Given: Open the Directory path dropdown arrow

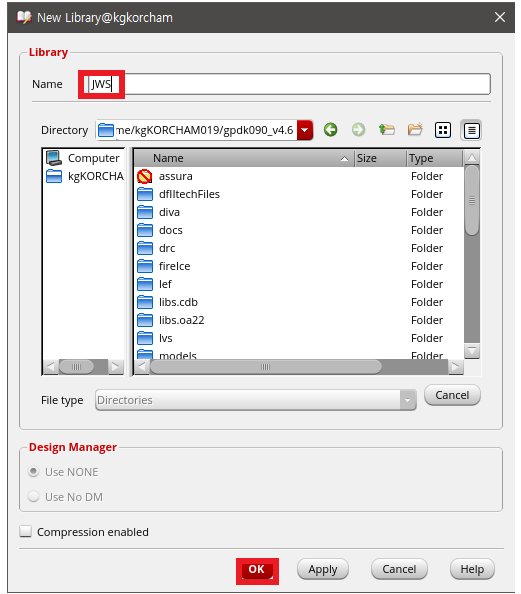Looking at the screenshot, I should pyautogui.click(x=305, y=130).
